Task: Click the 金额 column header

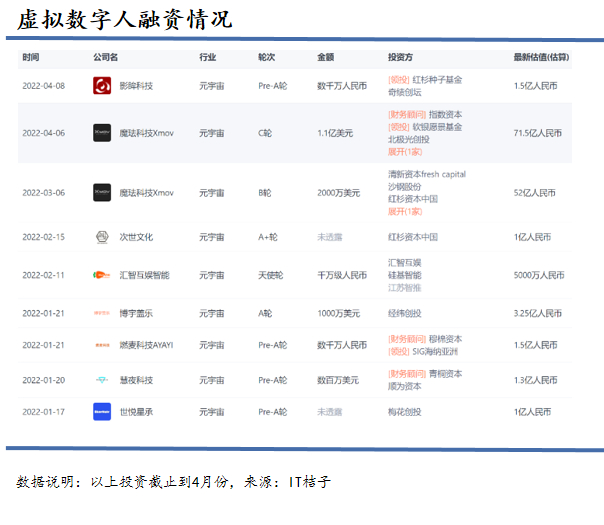Action: (325, 57)
